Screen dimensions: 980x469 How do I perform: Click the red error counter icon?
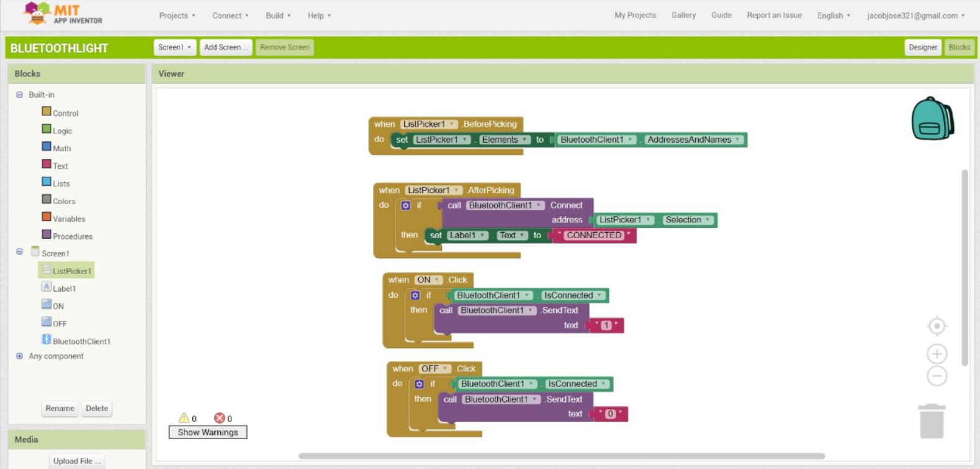[219, 418]
